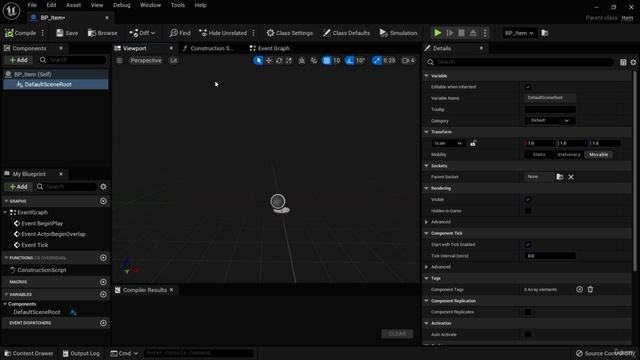Viewport: 640px width, 360px height.
Task: Toggle Hide Unrelated nodes
Action: 223,33
